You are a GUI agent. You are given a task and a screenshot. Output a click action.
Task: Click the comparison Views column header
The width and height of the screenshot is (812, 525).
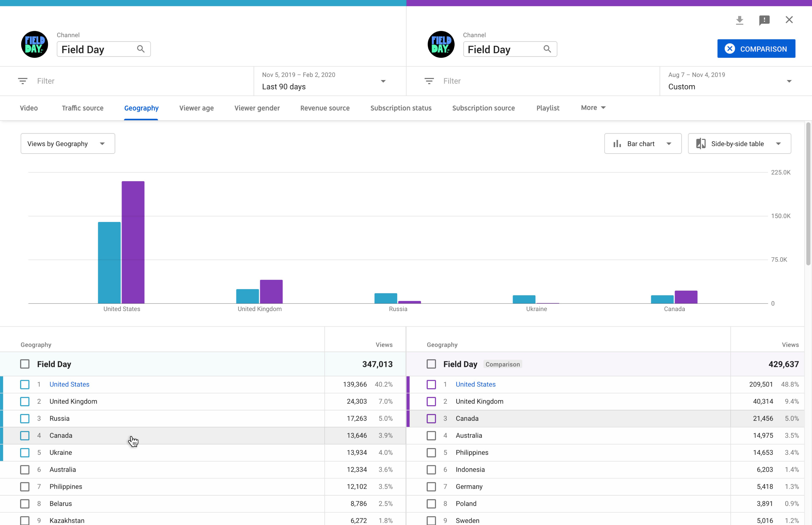(790, 345)
